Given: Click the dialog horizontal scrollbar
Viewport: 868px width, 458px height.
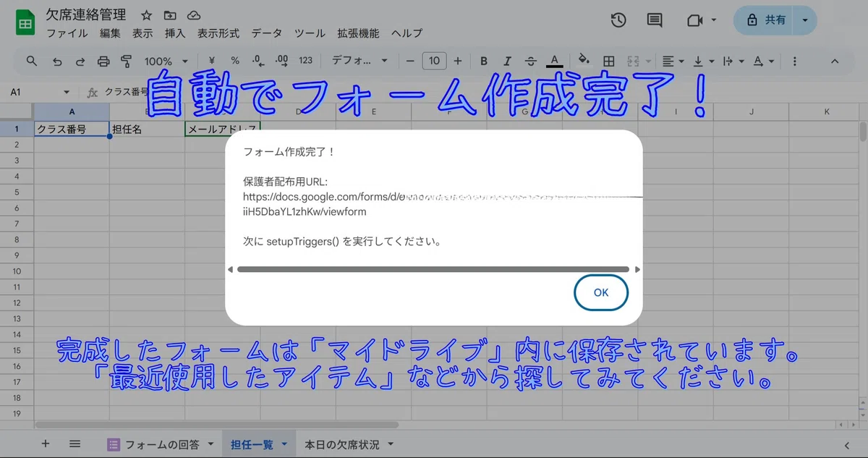Looking at the screenshot, I should coord(434,269).
